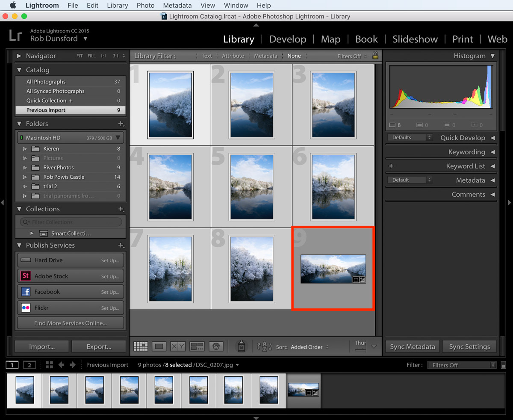Image resolution: width=513 pixels, height=420 pixels.
Task: Click the Adobe Stock publish service icon
Action: (25, 276)
